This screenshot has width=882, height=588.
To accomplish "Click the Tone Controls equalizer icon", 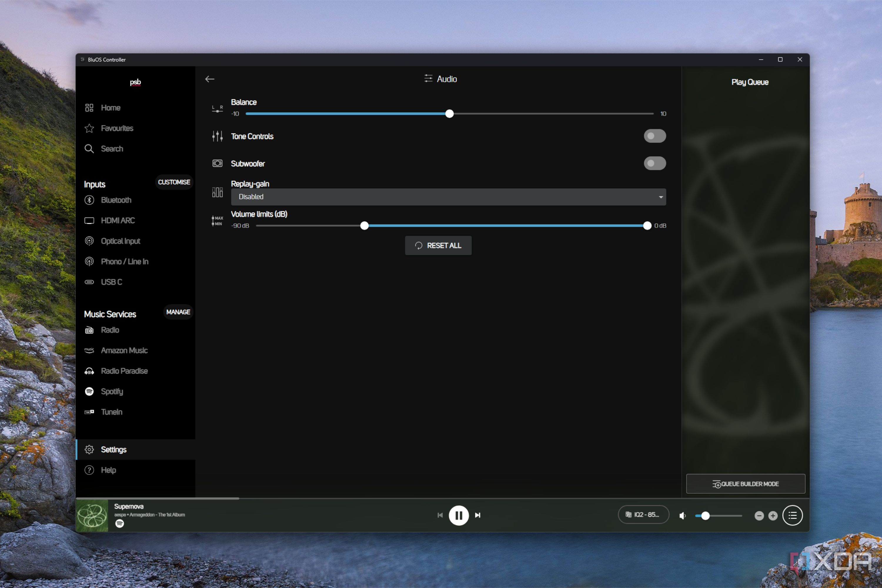I will pyautogui.click(x=218, y=136).
